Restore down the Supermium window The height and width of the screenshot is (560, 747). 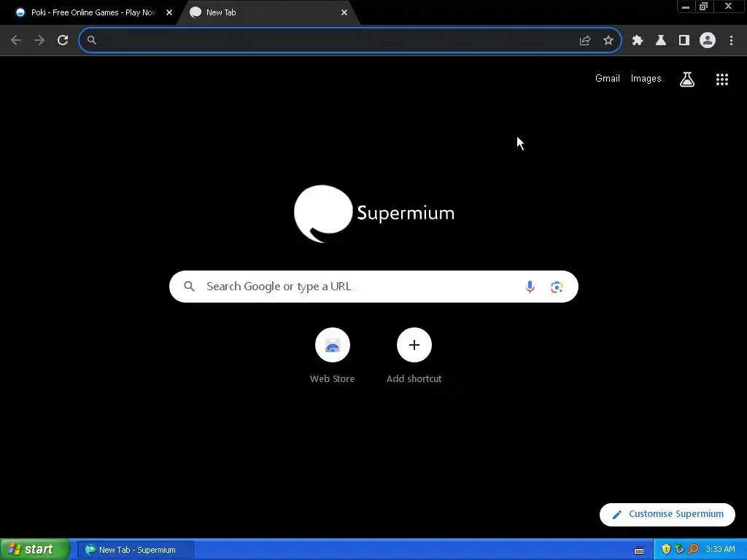click(704, 7)
